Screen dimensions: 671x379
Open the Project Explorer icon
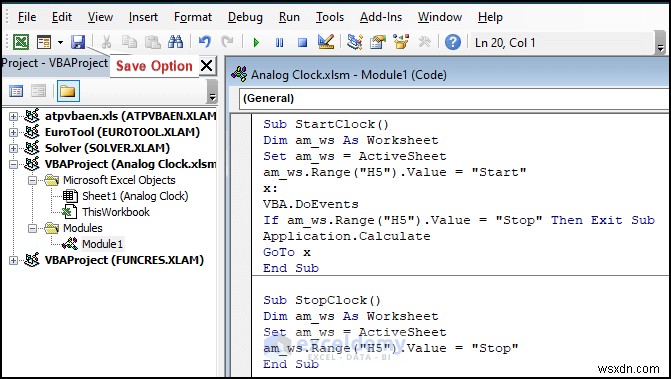click(x=355, y=42)
